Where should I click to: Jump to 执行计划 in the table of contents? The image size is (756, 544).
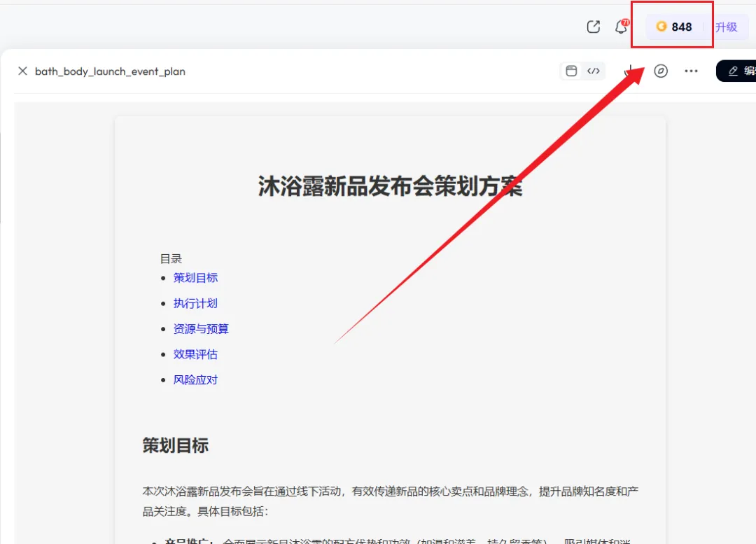[x=195, y=303]
